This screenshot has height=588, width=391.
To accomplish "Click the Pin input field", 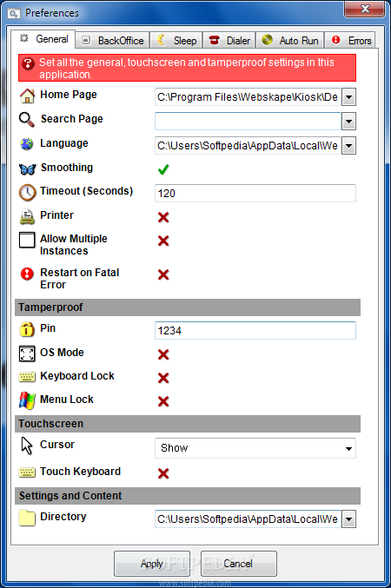I will click(x=255, y=330).
